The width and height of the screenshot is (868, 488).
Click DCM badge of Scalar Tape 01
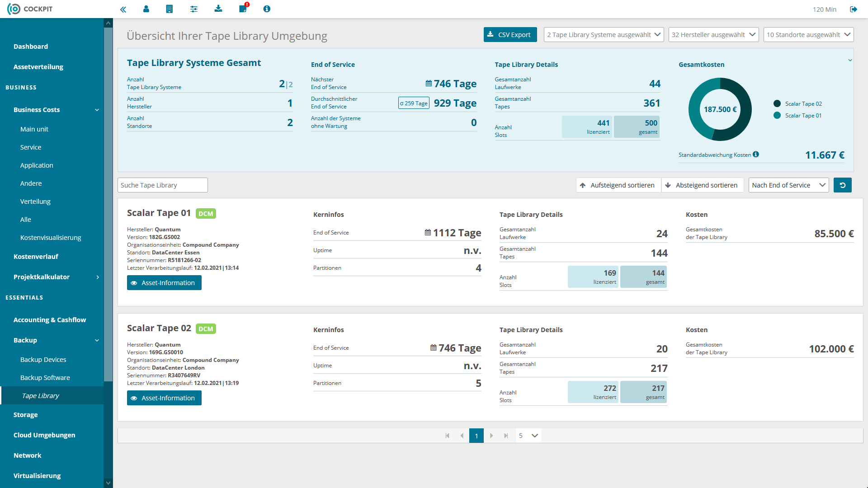[206, 214]
